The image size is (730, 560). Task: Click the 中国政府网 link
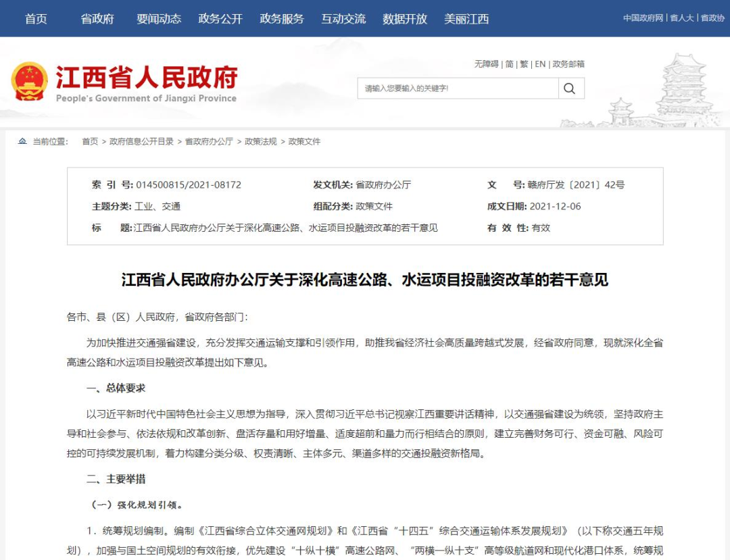[x=643, y=18]
